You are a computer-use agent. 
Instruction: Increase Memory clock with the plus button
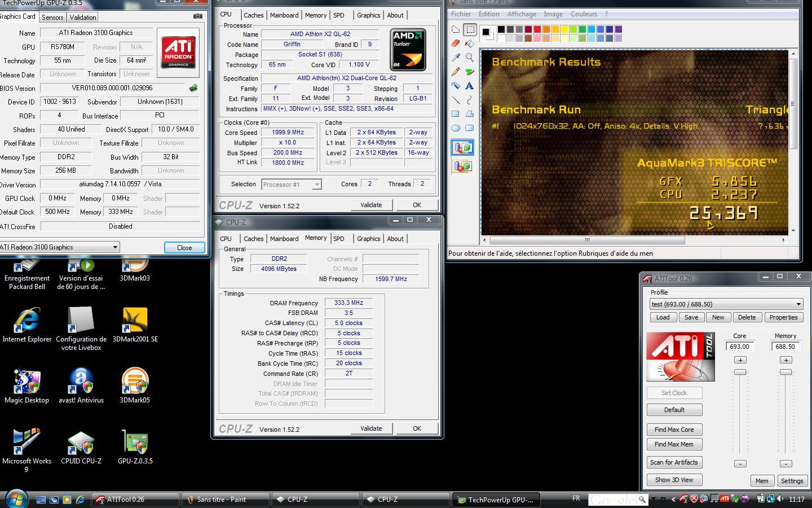(785, 360)
